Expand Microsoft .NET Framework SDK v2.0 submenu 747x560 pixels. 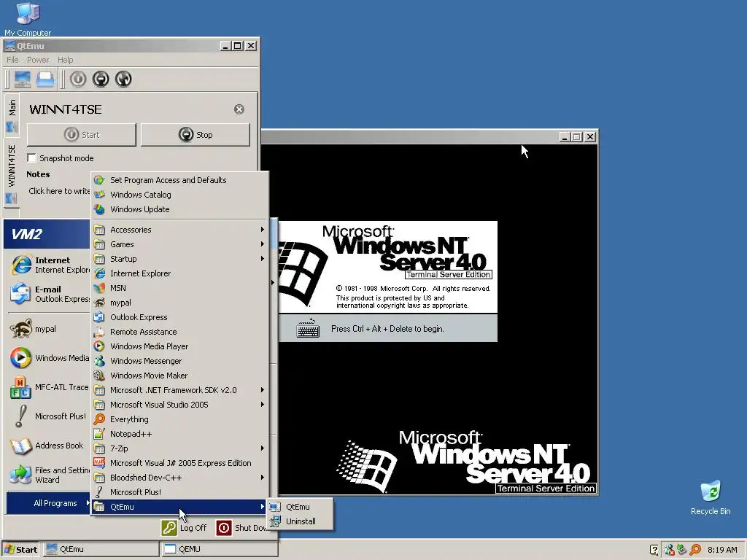[180, 391]
